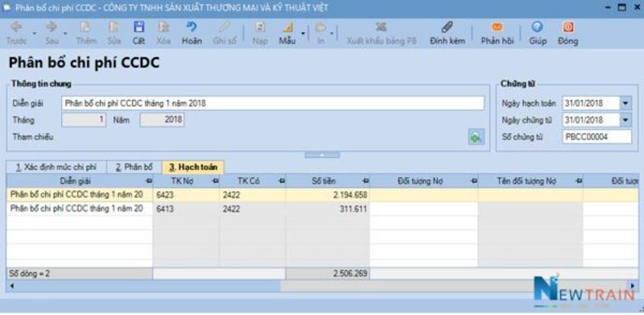Click the Sau (next) toolbar icon

click(x=52, y=27)
